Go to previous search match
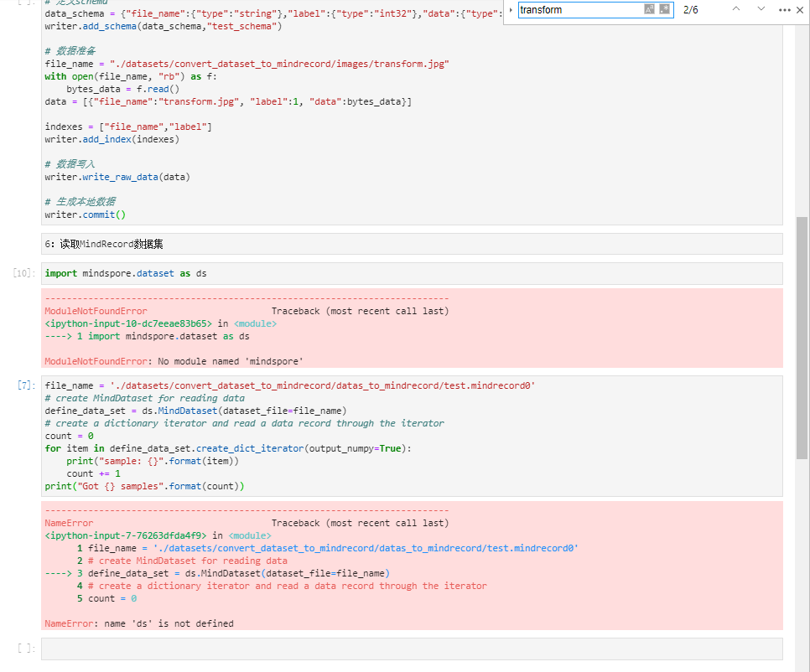Image resolution: width=810 pixels, height=672 pixels. pyautogui.click(x=736, y=9)
